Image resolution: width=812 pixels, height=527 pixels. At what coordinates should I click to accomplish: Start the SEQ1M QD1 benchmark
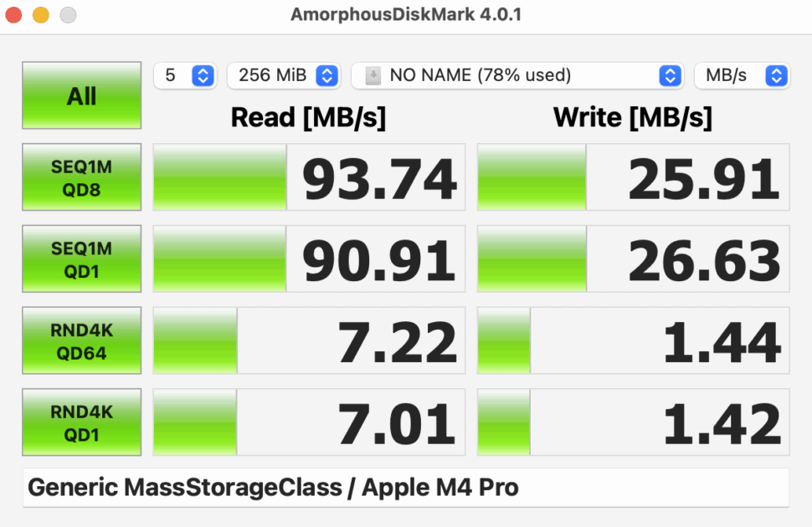81,258
